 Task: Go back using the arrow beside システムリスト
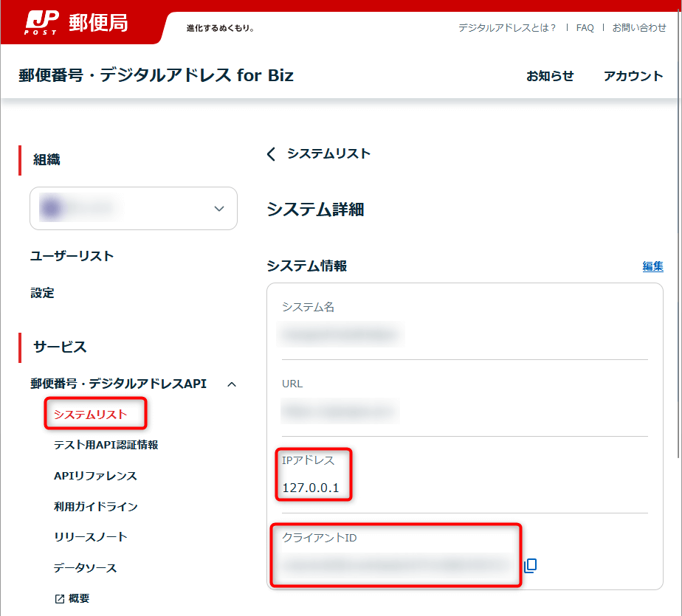coord(271,154)
